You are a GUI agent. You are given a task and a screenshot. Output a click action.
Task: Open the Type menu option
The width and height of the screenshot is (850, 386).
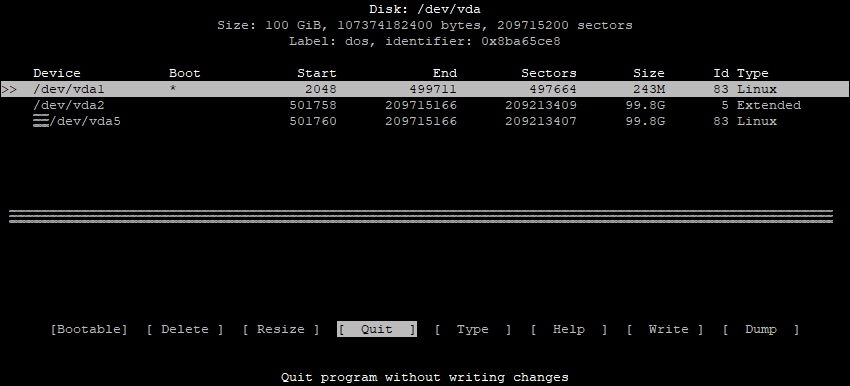coord(472,329)
